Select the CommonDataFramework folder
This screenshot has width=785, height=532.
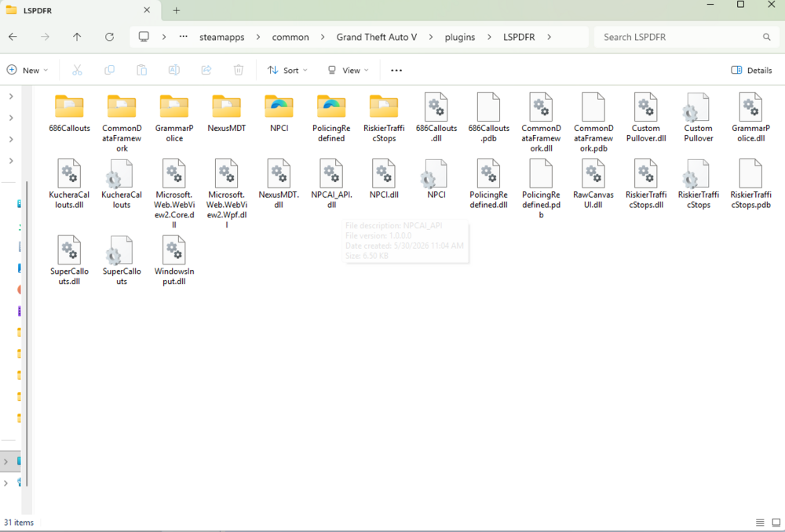(122, 123)
